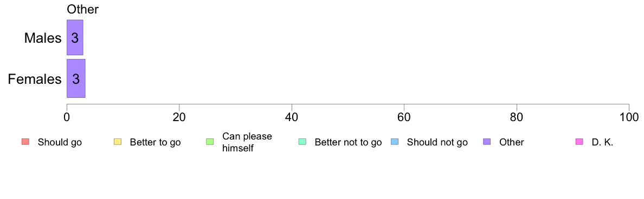This screenshot has width=644, height=199.
Task: Toggle the Better to go legend label
Action: (155, 143)
